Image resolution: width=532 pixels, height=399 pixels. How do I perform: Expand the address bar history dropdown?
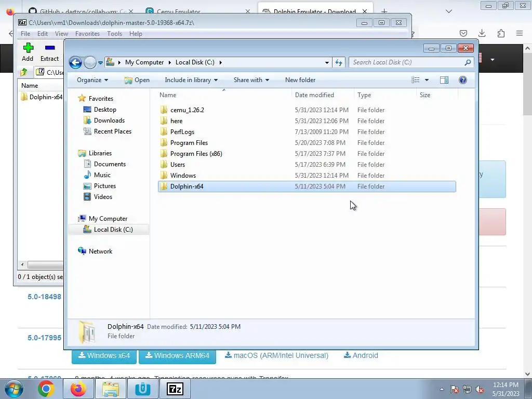point(327,62)
